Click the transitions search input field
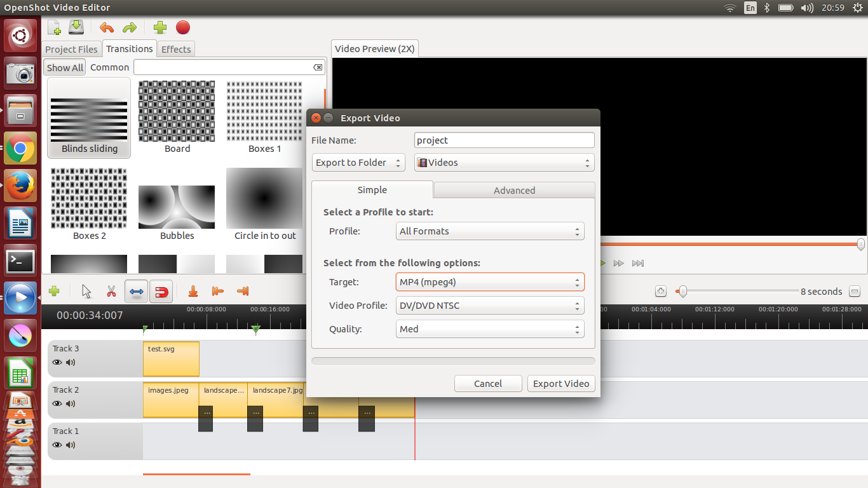Screen dimensions: 868x488 229,67
